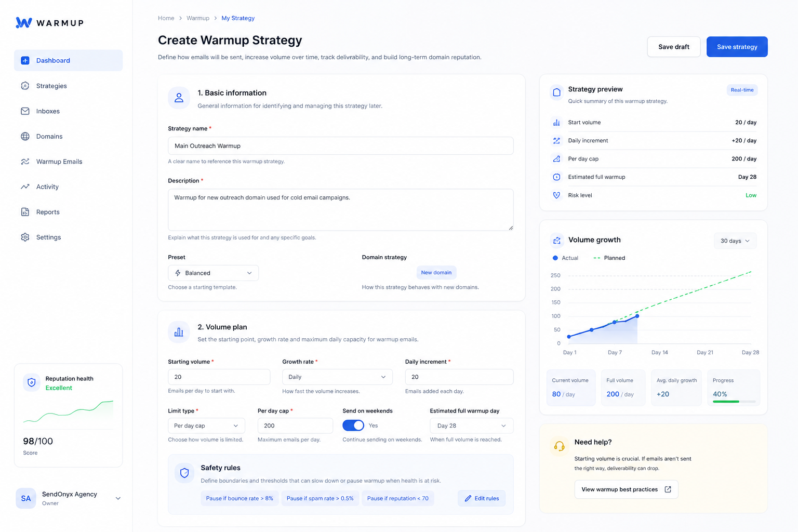Click the Reports document icon

tap(25, 212)
